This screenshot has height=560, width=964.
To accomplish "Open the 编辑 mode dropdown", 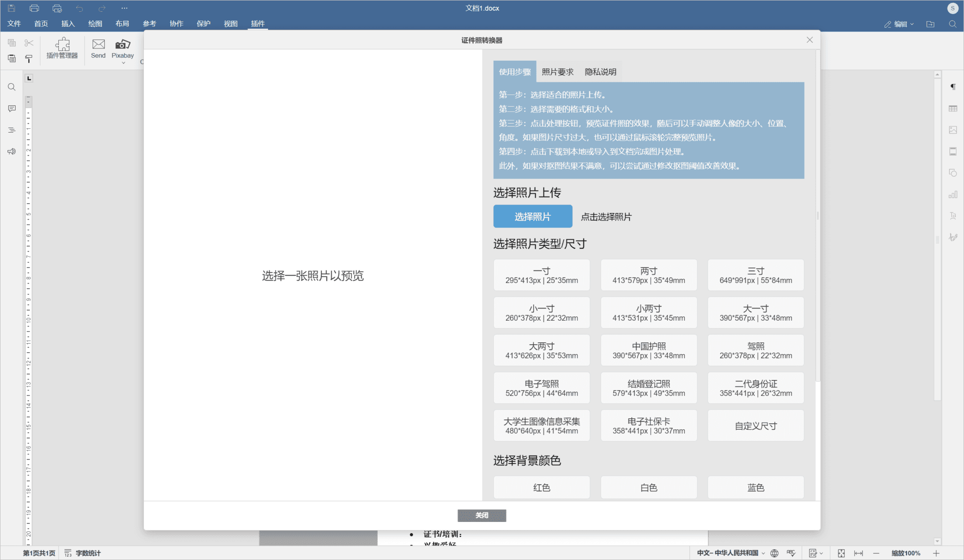I will pyautogui.click(x=900, y=24).
